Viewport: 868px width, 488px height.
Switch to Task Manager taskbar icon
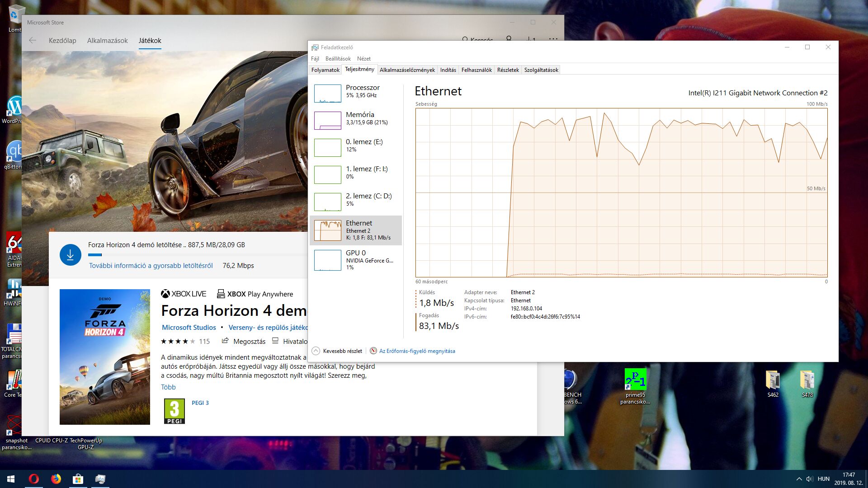100,479
